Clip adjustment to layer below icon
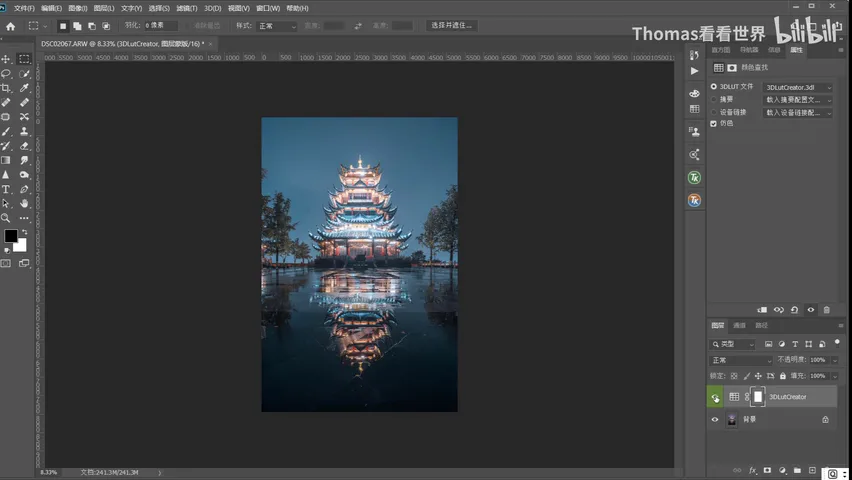This screenshot has width=852, height=480. [x=762, y=310]
